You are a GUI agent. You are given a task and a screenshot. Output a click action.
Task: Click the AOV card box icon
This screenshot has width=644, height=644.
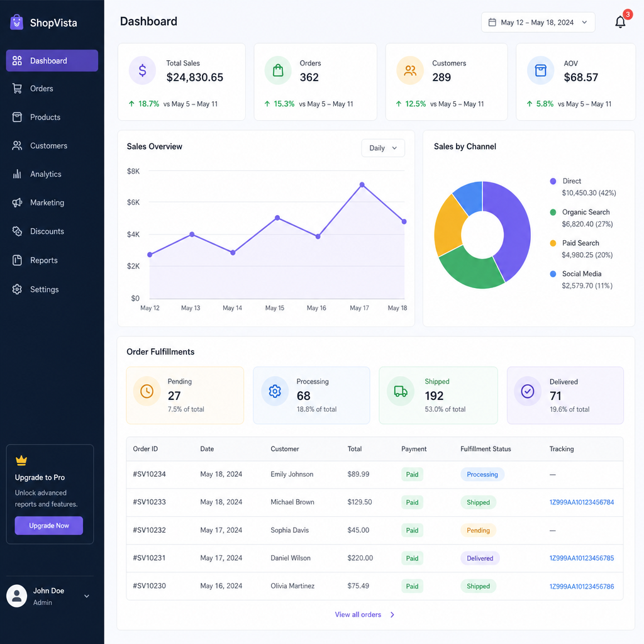[540, 70]
